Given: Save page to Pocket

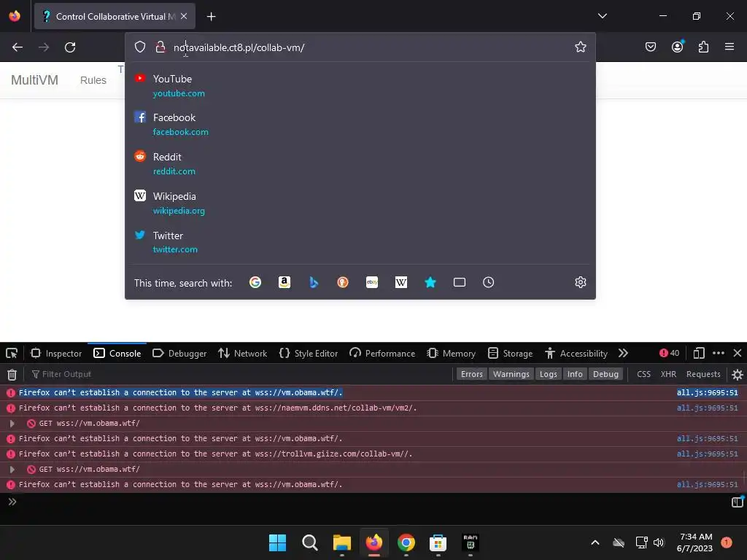Looking at the screenshot, I should [650, 47].
